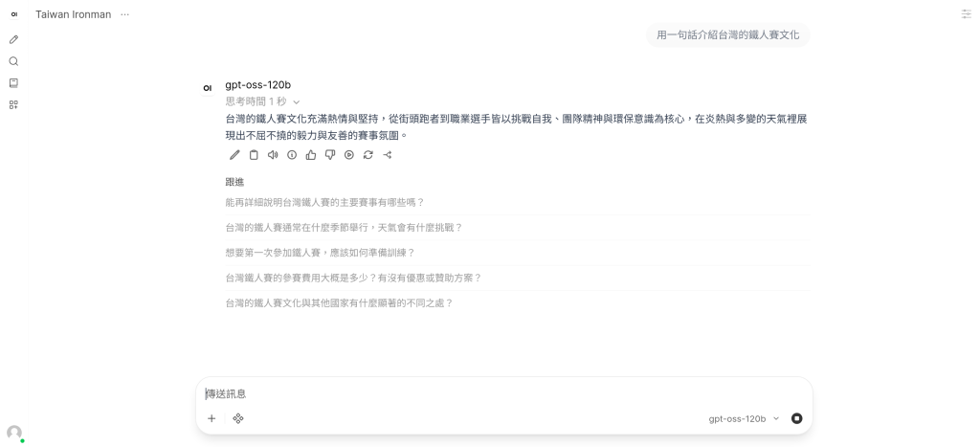Image resolution: width=980 pixels, height=447 pixels.
Task: Show generation info for the response
Action: click(x=292, y=155)
